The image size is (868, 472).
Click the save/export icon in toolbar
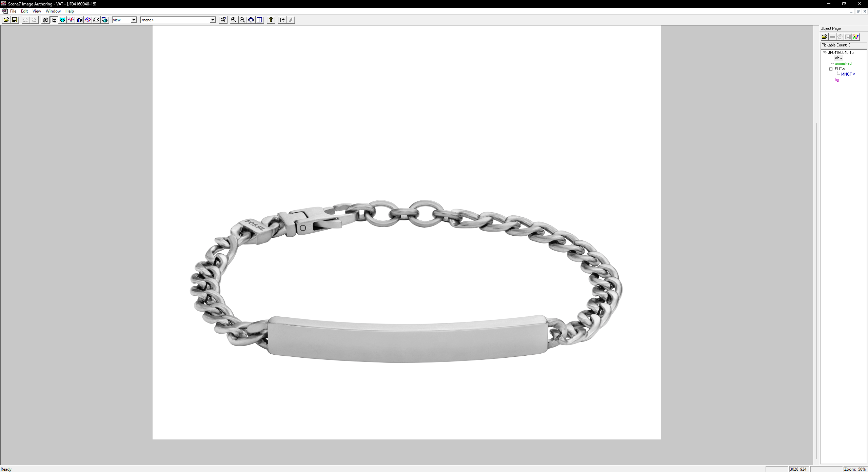(x=15, y=20)
